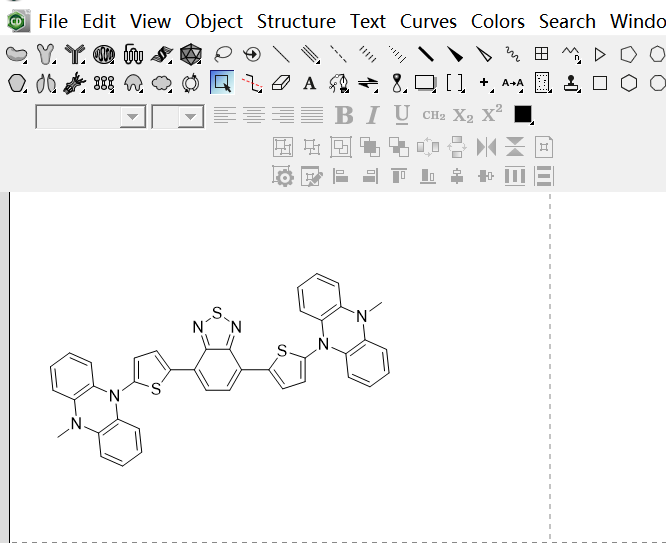The height and width of the screenshot is (543, 666).
Task: Select the Cyclobutane Ring tool
Action: point(600,83)
